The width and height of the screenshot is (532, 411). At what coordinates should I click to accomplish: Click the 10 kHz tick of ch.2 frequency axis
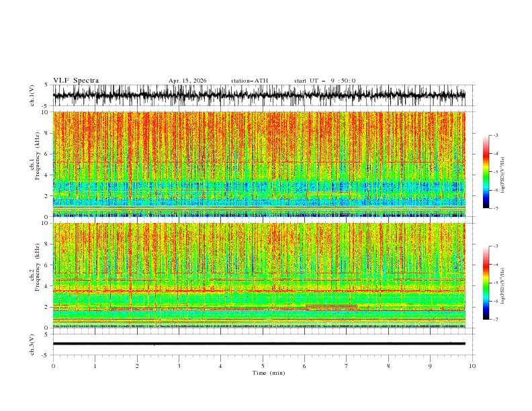coord(45,223)
